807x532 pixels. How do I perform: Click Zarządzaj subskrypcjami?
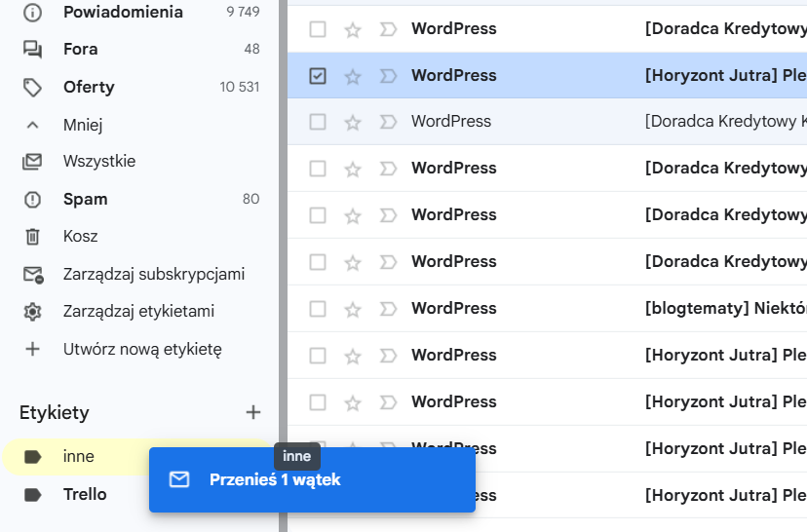[x=154, y=274]
